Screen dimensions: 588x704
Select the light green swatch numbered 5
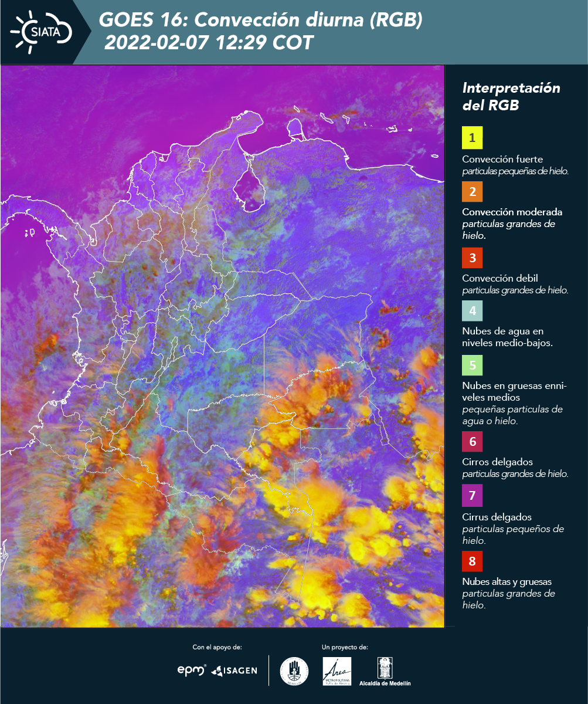point(472,365)
